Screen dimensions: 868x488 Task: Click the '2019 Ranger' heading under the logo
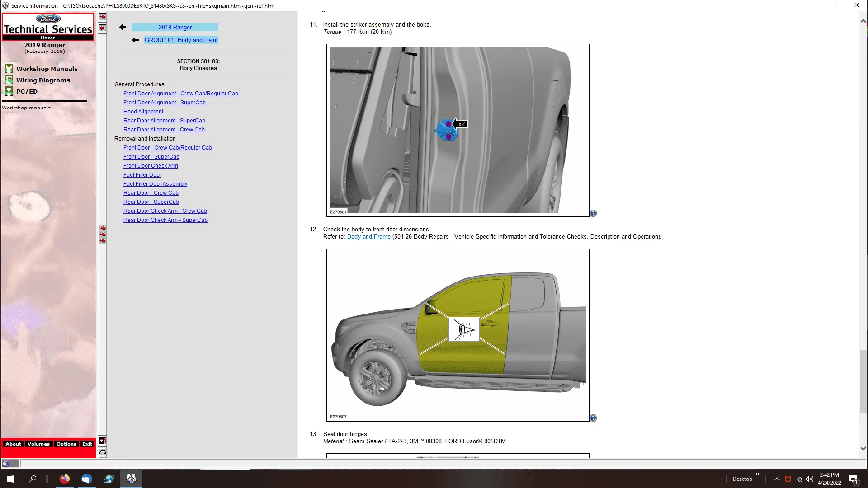[45, 45]
